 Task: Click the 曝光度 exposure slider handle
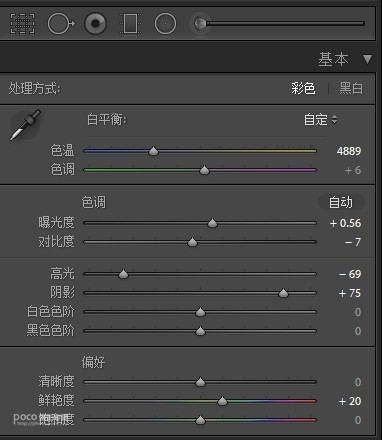pos(212,223)
